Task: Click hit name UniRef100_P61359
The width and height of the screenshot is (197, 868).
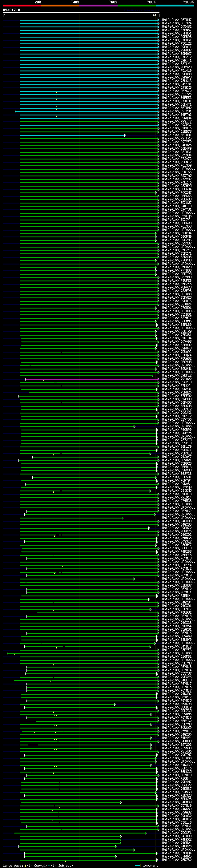Action: point(177,165)
